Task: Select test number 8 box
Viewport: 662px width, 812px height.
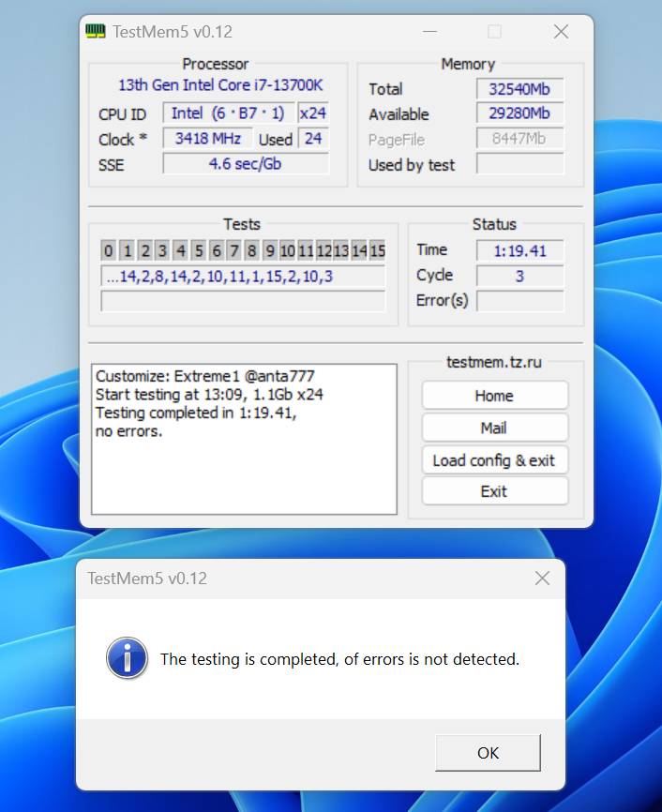Action: pos(251,250)
